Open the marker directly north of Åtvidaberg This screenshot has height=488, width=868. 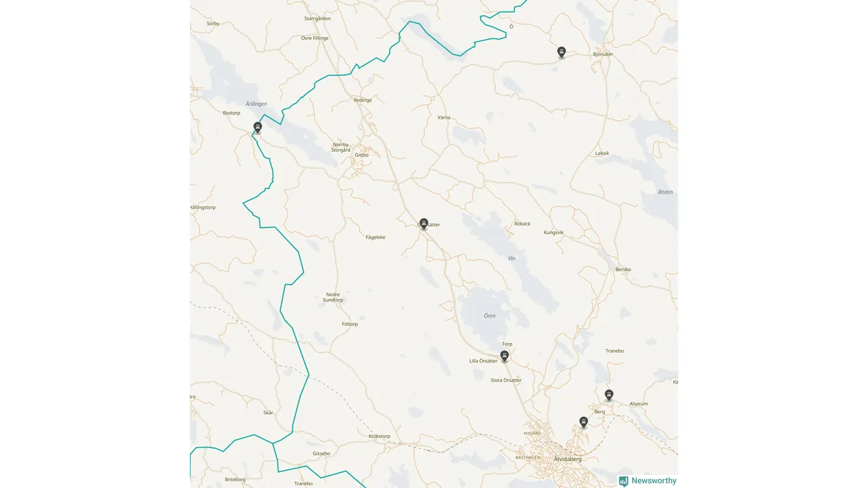(583, 422)
